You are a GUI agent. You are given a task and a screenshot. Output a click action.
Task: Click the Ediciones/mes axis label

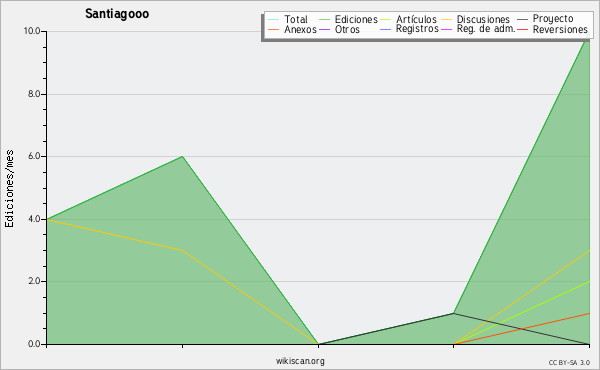pyautogui.click(x=9, y=189)
